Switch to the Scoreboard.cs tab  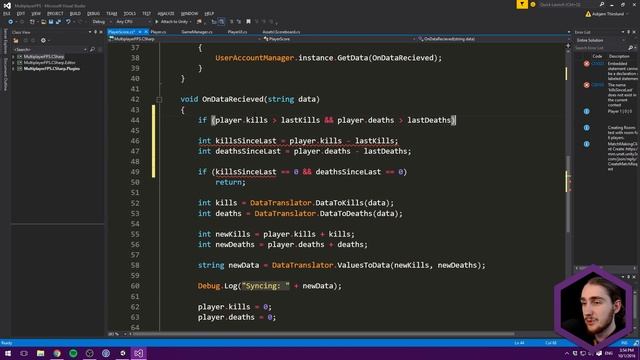[x=281, y=32]
